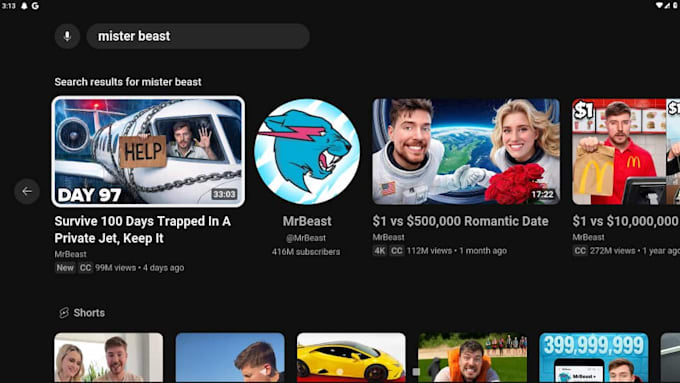Click the Shorts section icon
The image size is (680, 383).
(64, 313)
